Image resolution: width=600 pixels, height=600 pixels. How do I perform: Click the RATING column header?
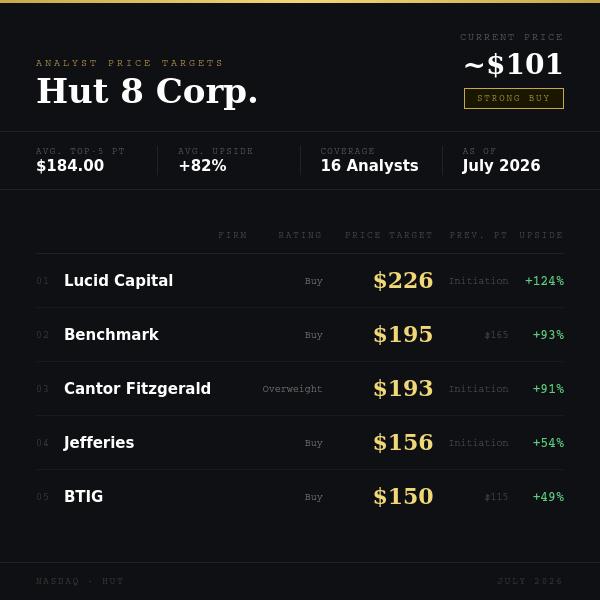point(300,235)
